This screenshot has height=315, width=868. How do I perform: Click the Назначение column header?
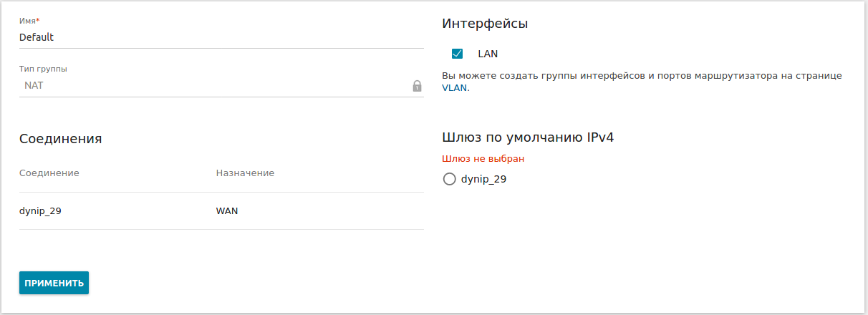tap(245, 173)
